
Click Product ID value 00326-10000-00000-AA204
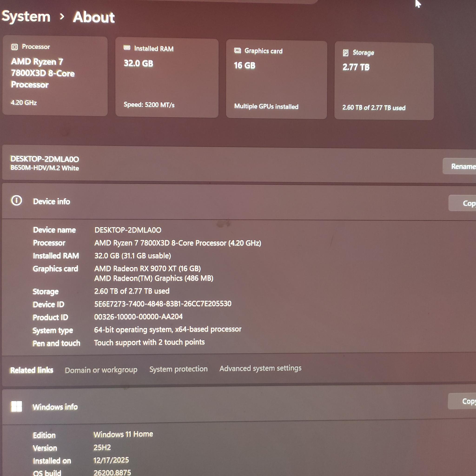[x=139, y=316]
